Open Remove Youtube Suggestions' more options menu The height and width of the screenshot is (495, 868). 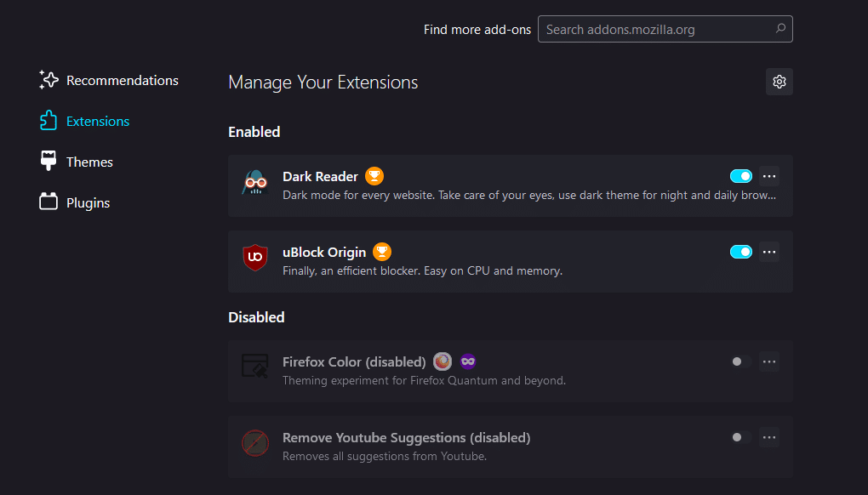point(769,437)
